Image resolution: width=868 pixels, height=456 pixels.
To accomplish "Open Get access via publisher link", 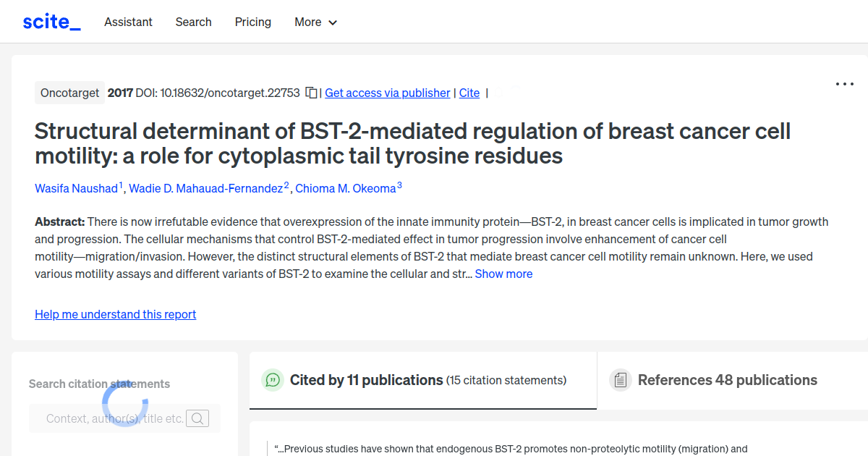I will (x=387, y=93).
